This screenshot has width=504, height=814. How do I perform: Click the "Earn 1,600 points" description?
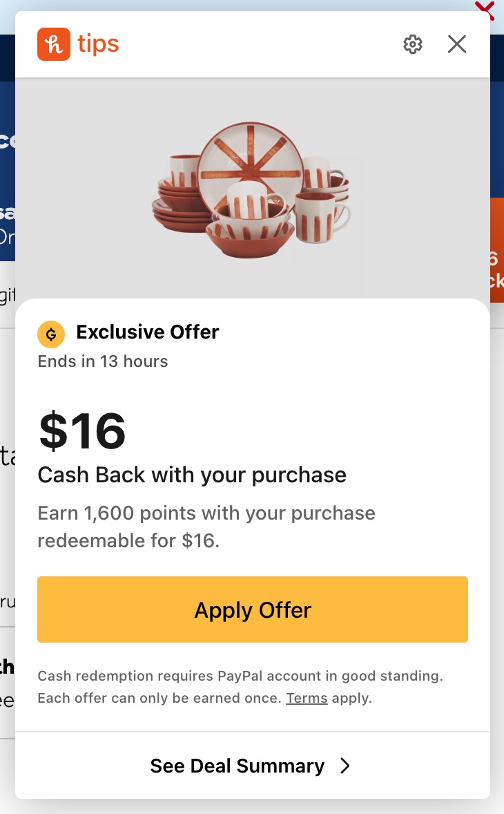[206, 513]
